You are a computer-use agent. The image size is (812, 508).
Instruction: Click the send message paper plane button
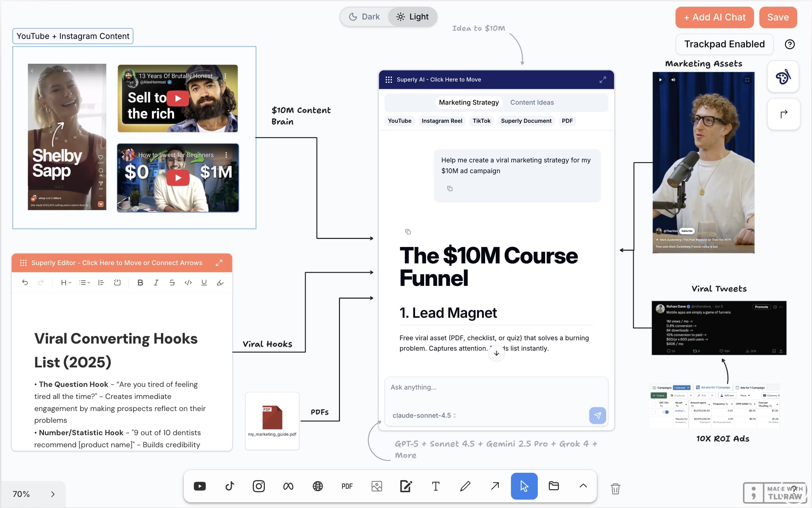click(x=597, y=416)
